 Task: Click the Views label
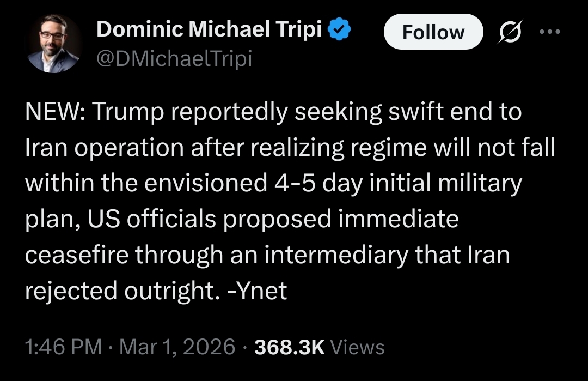click(x=357, y=347)
